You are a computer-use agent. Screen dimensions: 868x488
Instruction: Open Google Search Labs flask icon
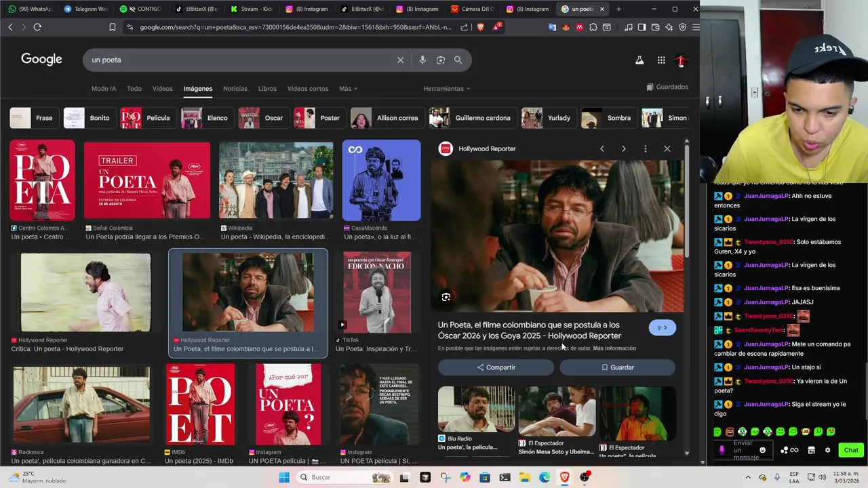tap(639, 60)
